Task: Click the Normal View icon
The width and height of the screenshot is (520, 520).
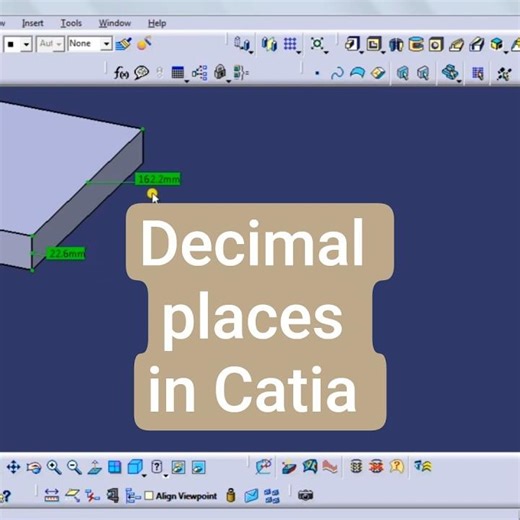Action: 95,467
